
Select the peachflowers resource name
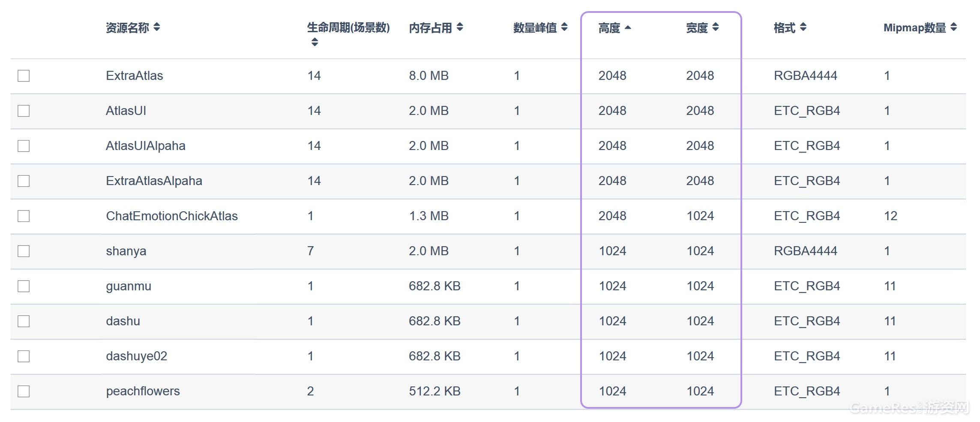(143, 391)
